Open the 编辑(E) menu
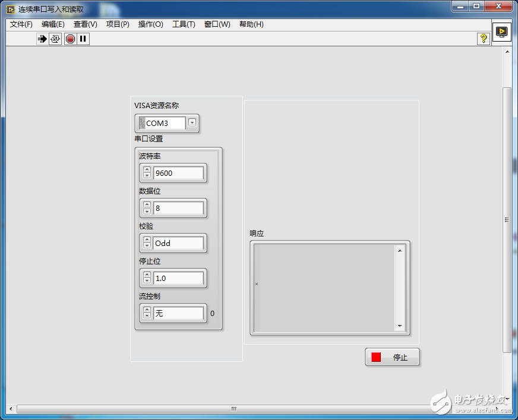This screenshot has height=420, width=518. tap(53, 24)
